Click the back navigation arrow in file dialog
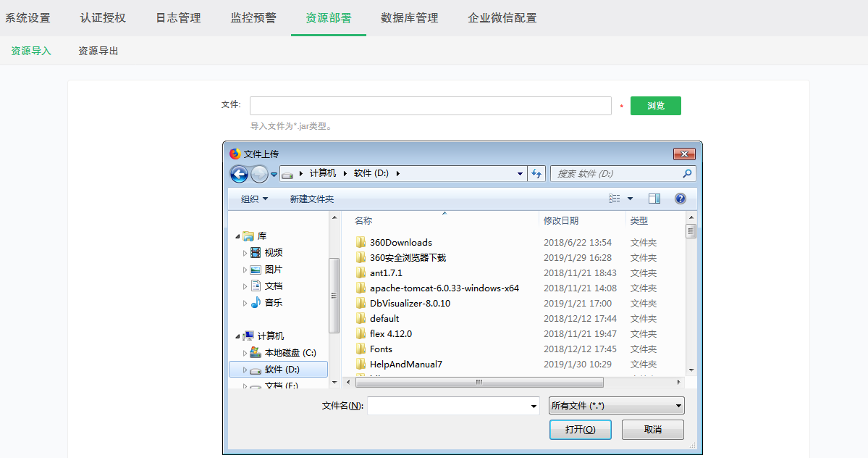The image size is (868, 458). point(239,174)
